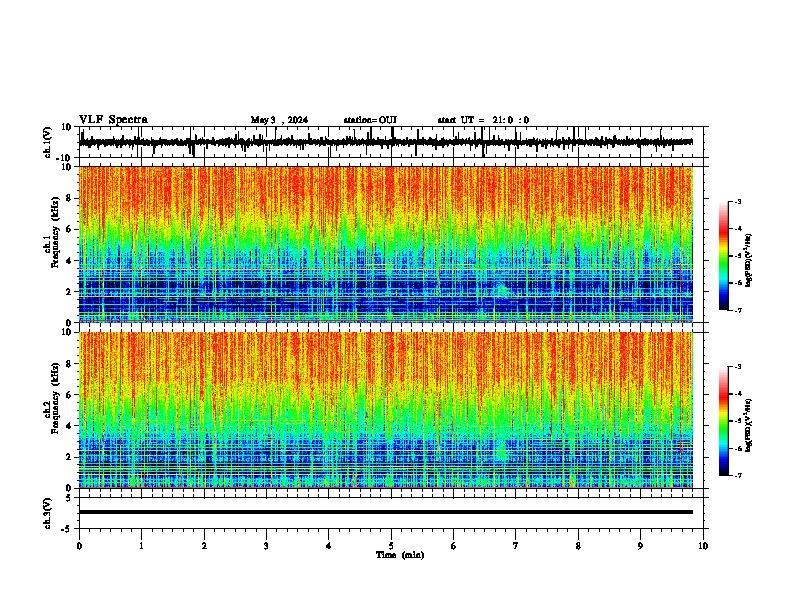
Task: Click time axis tick label '0'
Action: [79, 546]
